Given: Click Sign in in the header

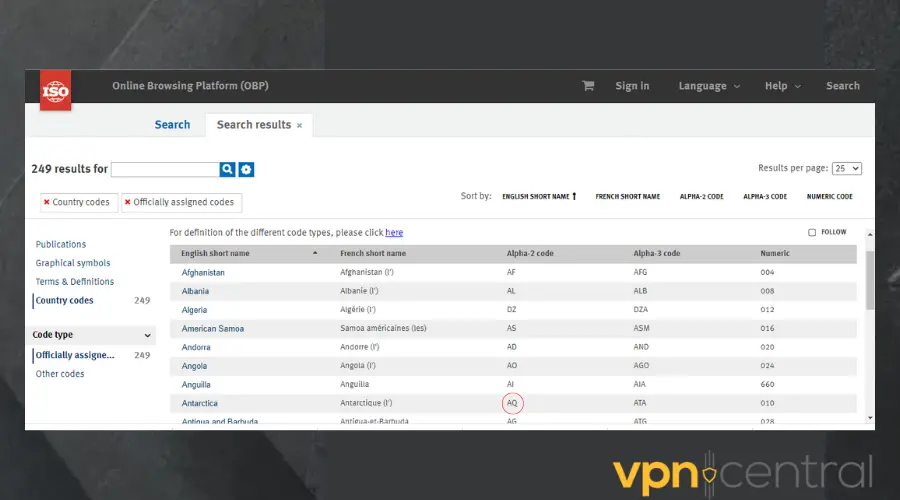Looking at the screenshot, I should [x=632, y=86].
